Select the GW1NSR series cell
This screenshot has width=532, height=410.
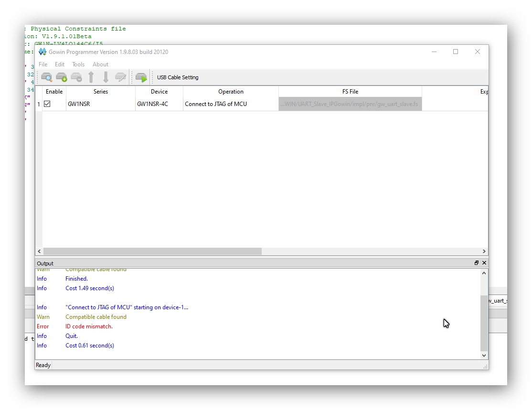click(x=101, y=104)
